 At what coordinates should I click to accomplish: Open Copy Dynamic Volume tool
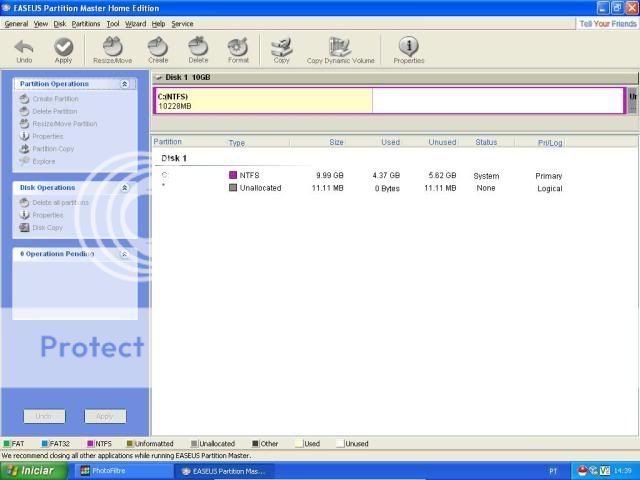coord(340,51)
